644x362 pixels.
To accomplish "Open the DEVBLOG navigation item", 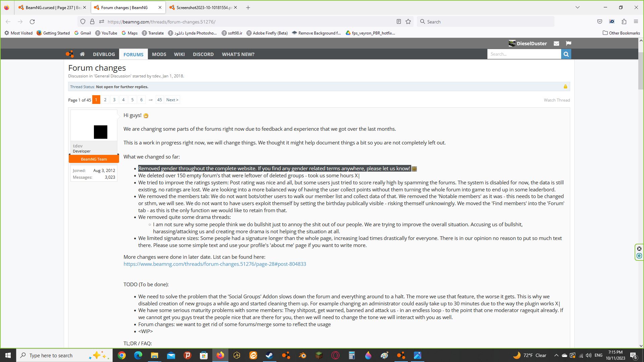I will [x=104, y=54].
